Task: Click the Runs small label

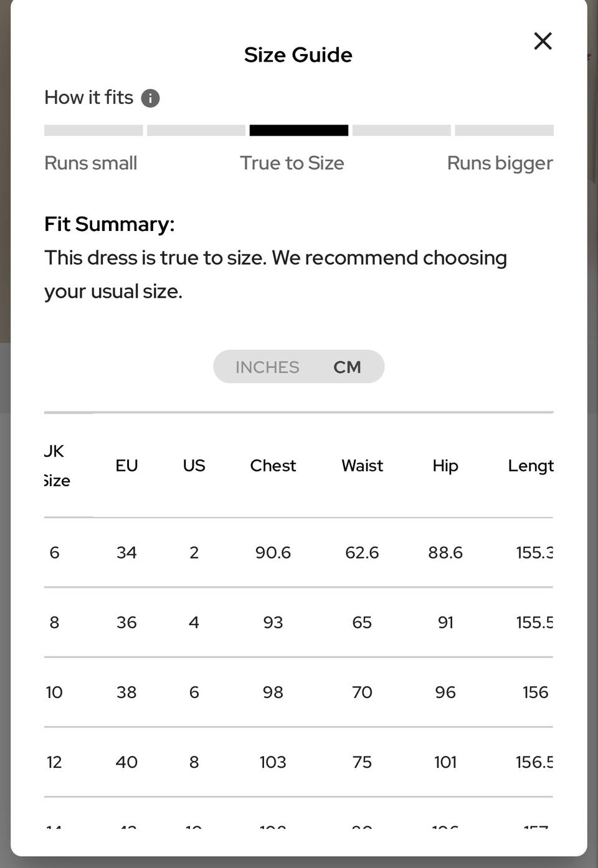Action: 90,163
